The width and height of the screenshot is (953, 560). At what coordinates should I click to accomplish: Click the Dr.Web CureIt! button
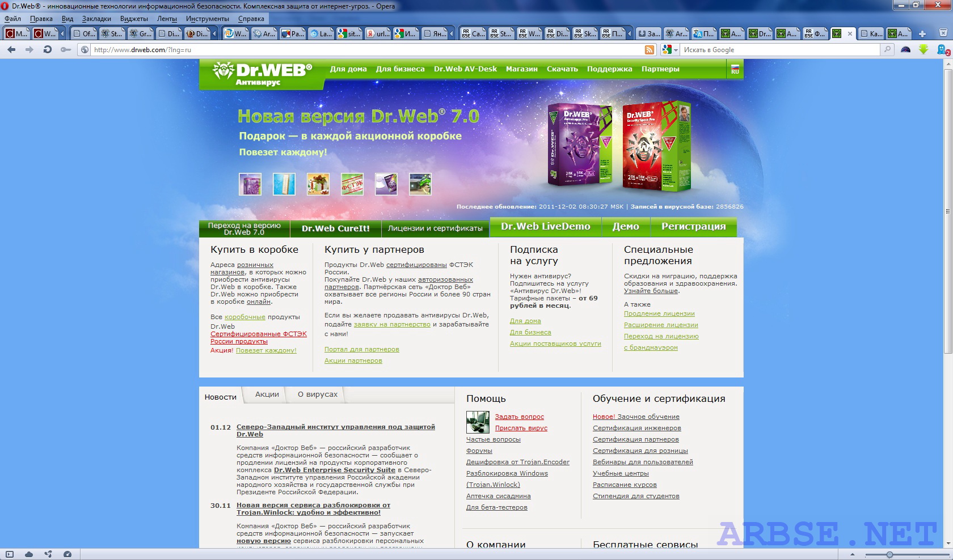pyautogui.click(x=336, y=228)
